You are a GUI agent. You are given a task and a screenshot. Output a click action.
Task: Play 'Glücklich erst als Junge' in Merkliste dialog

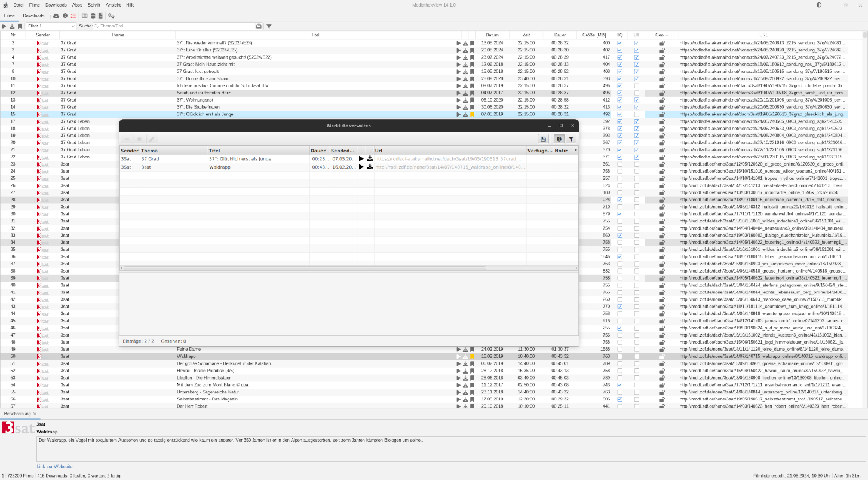click(361, 159)
